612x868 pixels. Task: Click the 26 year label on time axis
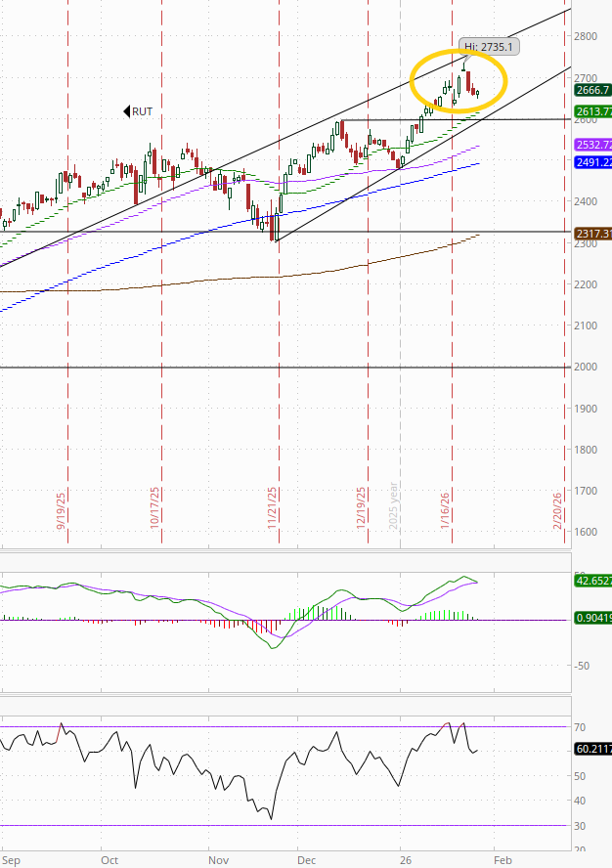point(406,860)
